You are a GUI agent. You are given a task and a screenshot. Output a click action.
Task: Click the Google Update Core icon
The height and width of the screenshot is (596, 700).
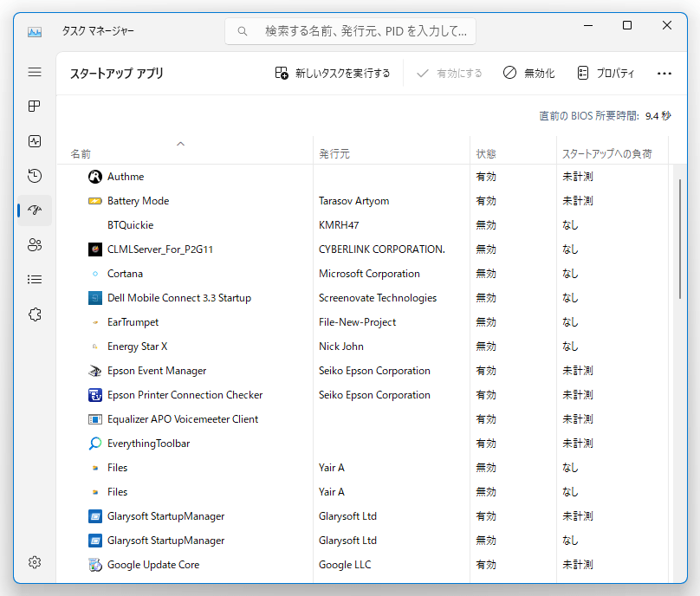pos(95,565)
